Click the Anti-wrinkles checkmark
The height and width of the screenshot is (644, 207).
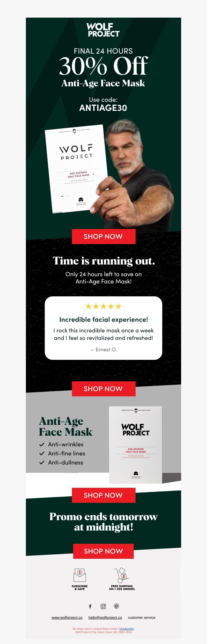[42, 445]
